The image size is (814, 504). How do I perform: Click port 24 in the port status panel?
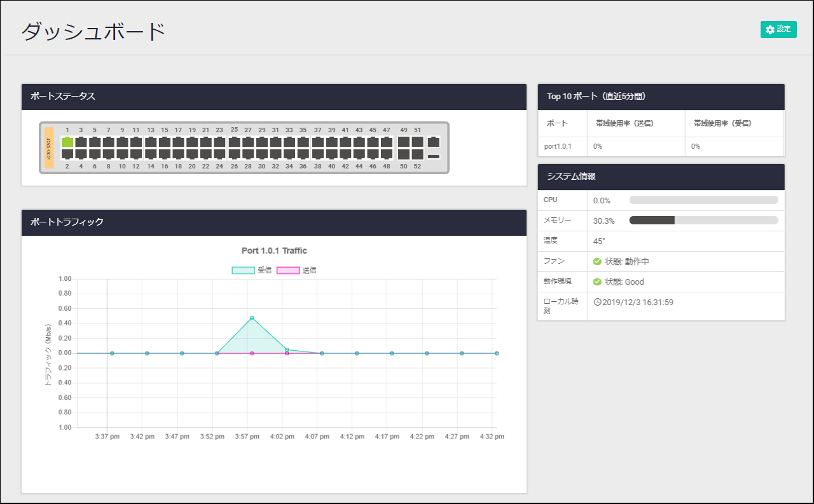tap(219, 154)
